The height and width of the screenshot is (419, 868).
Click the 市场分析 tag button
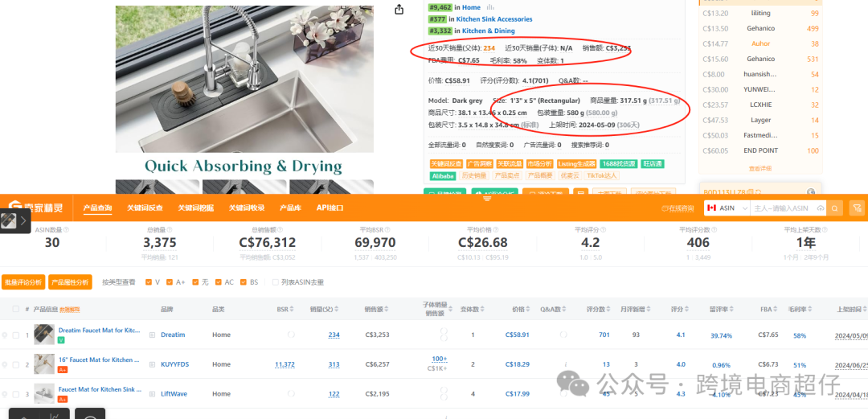click(539, 164)
